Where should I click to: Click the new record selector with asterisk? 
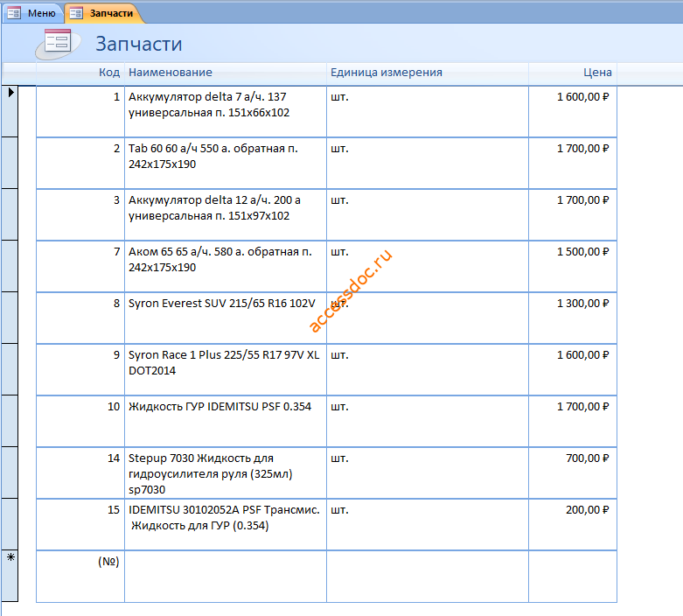[x=10, y=576]
